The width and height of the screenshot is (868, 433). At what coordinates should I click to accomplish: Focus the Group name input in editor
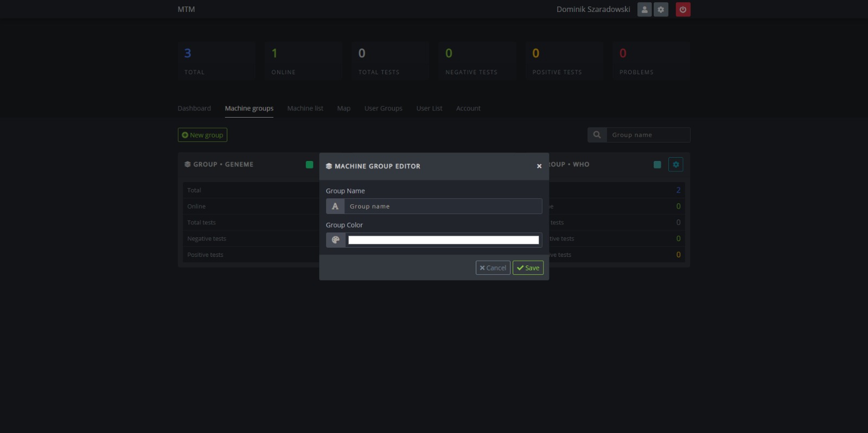click(x=443, y=206)
